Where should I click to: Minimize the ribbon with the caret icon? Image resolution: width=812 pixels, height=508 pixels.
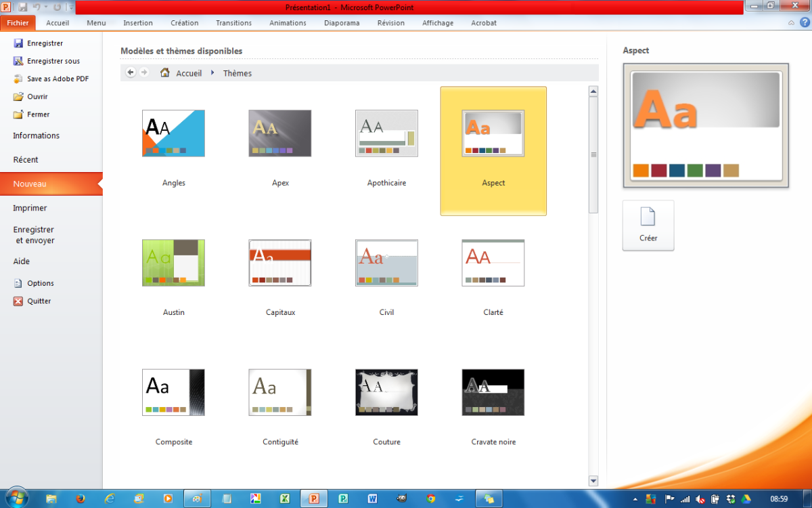pyautogui.click(x=792, y=22)
